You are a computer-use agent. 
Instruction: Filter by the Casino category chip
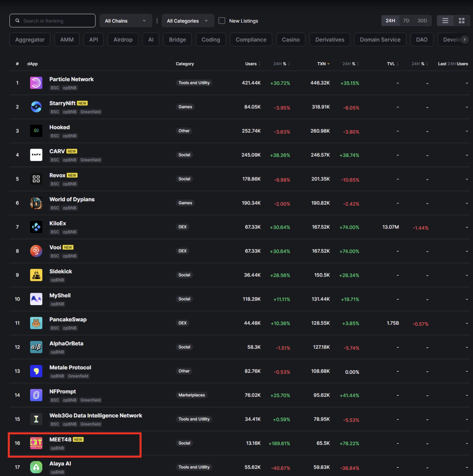(x=290, y=40)
